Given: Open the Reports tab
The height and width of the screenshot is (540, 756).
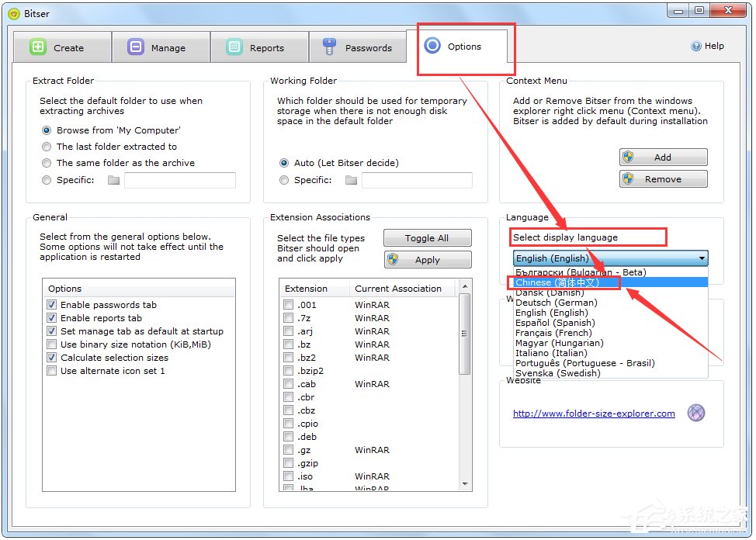Looking at the screenshot, I should (259, 47).
